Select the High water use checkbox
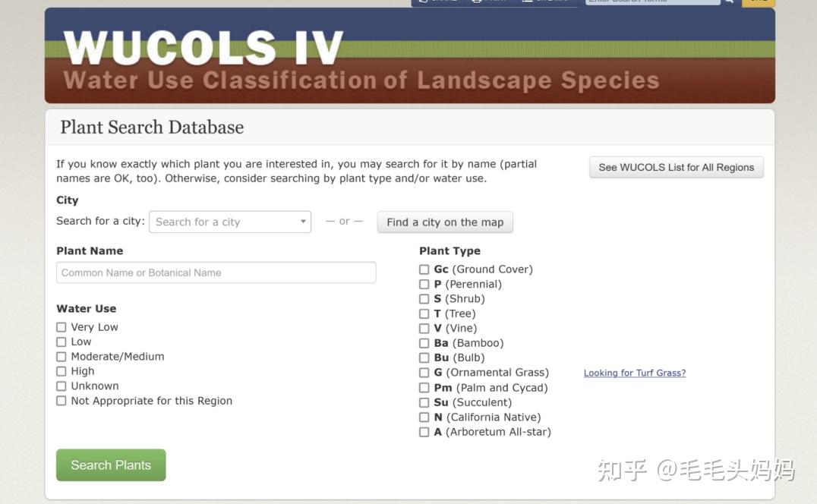This screenshot has width=817, height=504. pos(62,371)
